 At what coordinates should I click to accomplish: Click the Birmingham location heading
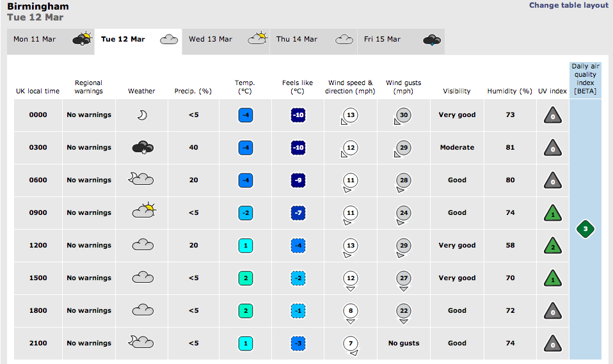(x=38, y=6)
